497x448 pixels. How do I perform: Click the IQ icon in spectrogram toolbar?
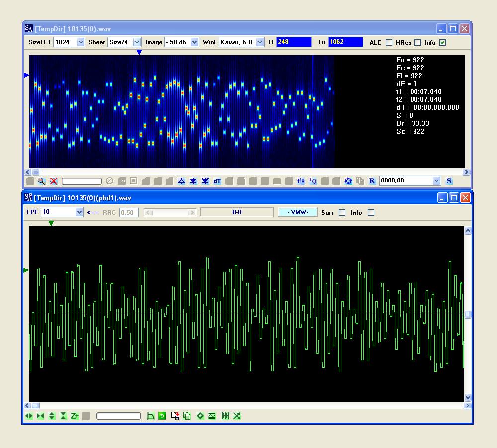(x=313, y=181)
